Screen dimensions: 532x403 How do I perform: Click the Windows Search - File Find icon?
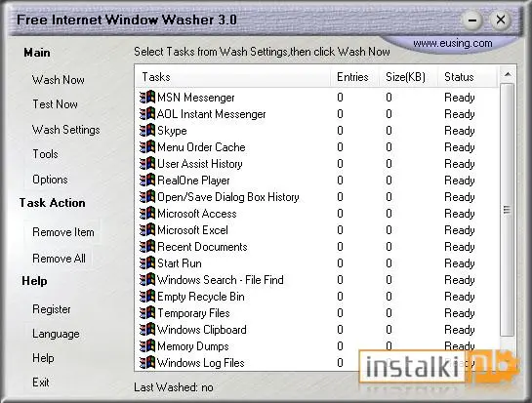pos(147,280)
